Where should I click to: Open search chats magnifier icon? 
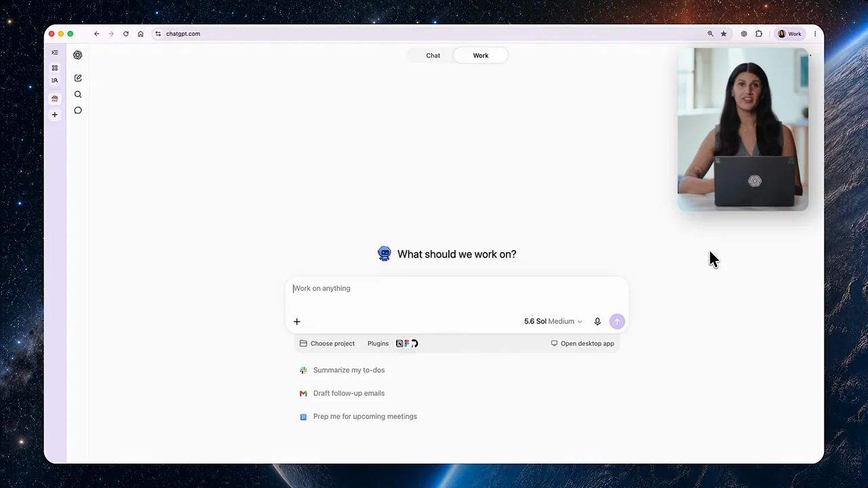click(78, 94)
